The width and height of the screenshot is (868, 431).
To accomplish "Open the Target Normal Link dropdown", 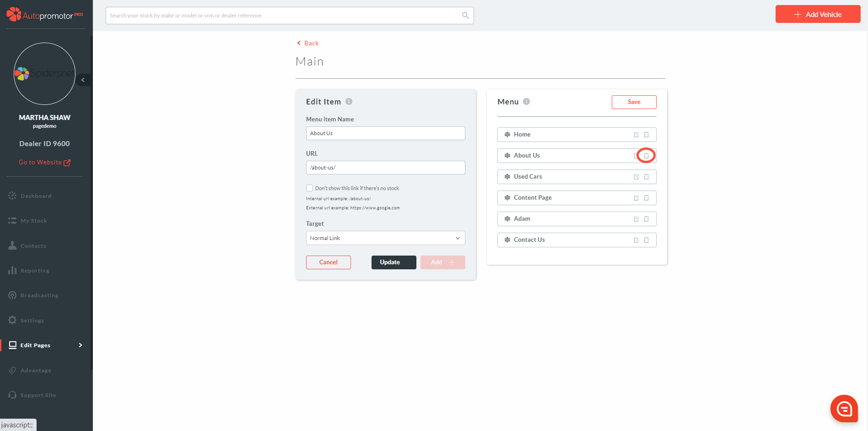I will (x=385, y=238).
